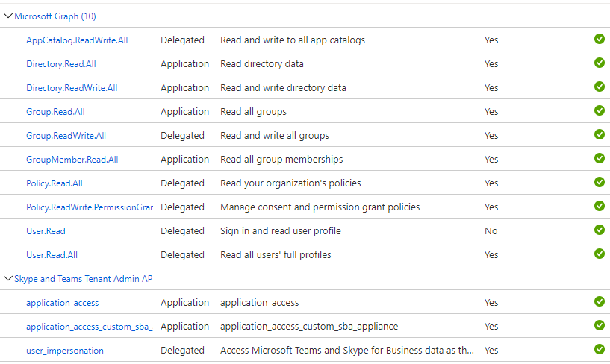Screen dimensions: 610x364
Task: Select 'Read your organization's policies' description
Action: pyautogui.click(x=290, y=183)
